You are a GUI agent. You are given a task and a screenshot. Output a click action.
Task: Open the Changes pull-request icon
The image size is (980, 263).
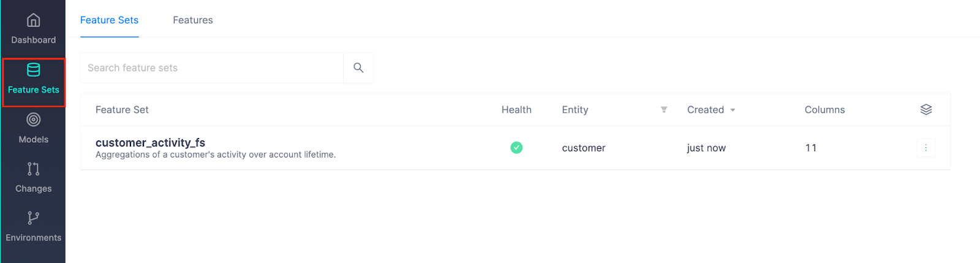pos(34,169)
